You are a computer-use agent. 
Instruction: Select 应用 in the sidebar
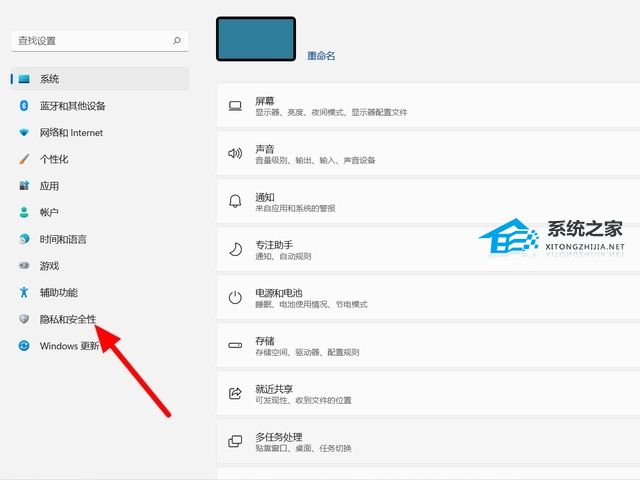100,186
